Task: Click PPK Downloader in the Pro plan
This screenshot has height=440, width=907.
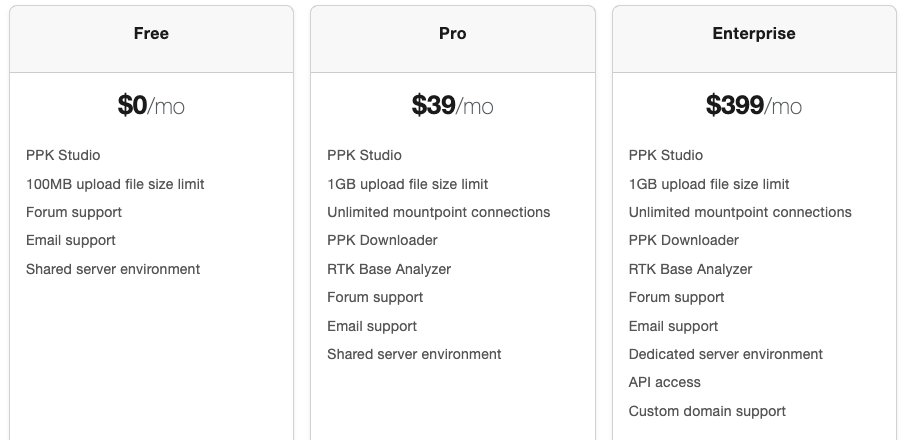Action: [x=382, y=240]
